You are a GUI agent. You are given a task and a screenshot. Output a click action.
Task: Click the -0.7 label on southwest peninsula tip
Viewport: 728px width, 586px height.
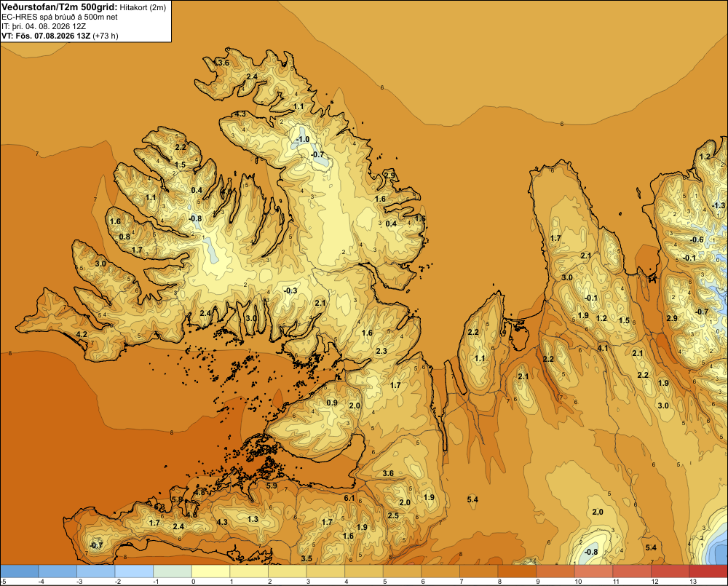[96, 545]
